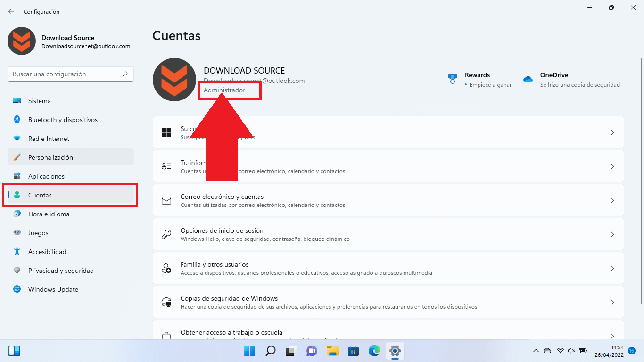Image resolution: width=644 pixels, height=362 pixels.
Task: Click the search magnifier in settings search box
Action: tap(125, 74)
